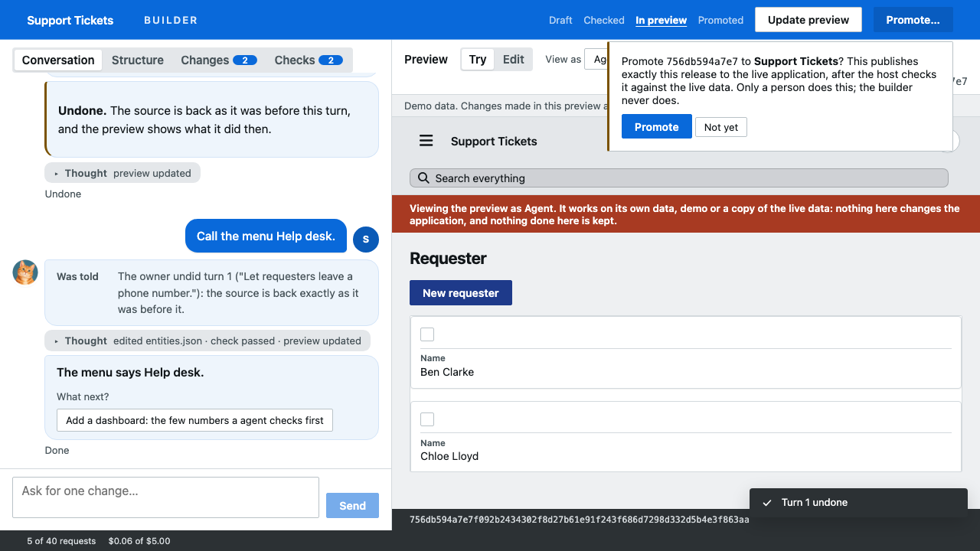
Task: Click the Update preview button
Action: point(808,20)
